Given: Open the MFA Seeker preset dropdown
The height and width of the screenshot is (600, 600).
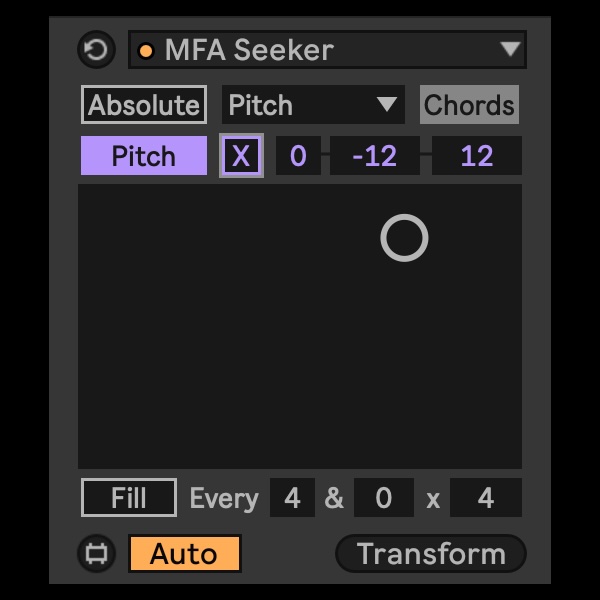Looking at the screenshot, I should 510,49.
